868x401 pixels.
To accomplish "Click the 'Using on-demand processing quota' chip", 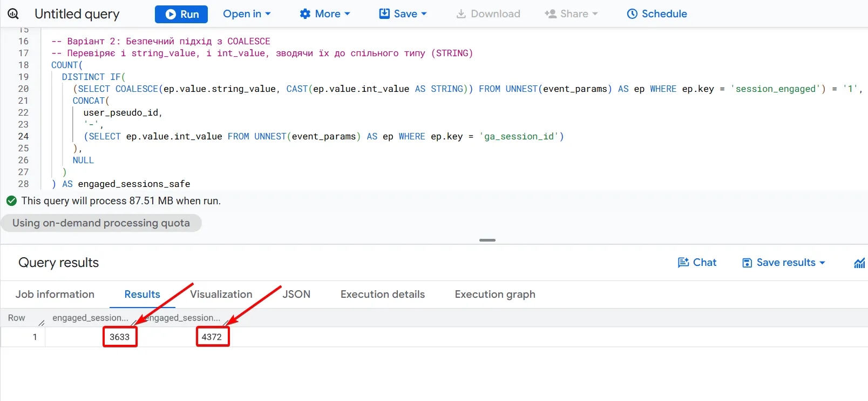I will [x=101, y=223].
